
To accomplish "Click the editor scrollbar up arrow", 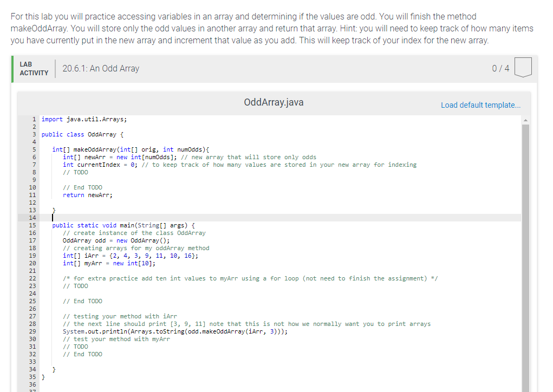I will pos(525,120).
